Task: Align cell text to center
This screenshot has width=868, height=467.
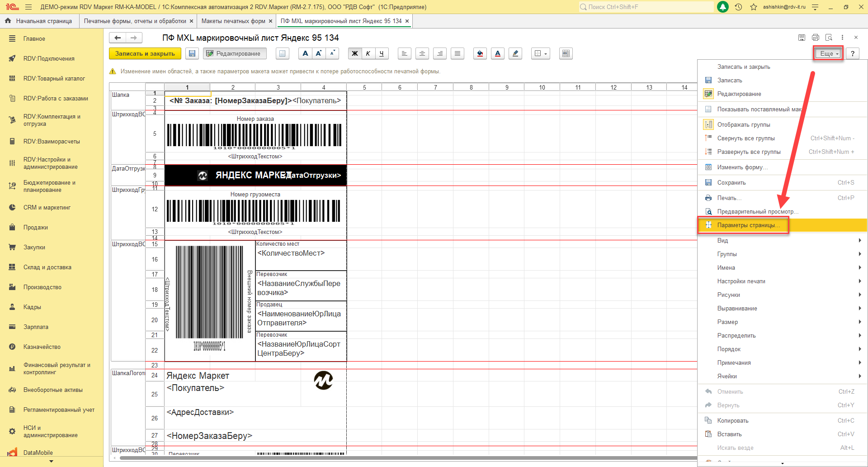Action: [x=422, y=53]
